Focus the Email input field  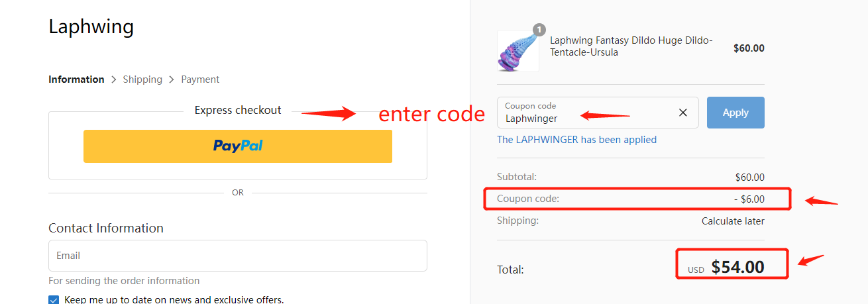coord(238,256)
